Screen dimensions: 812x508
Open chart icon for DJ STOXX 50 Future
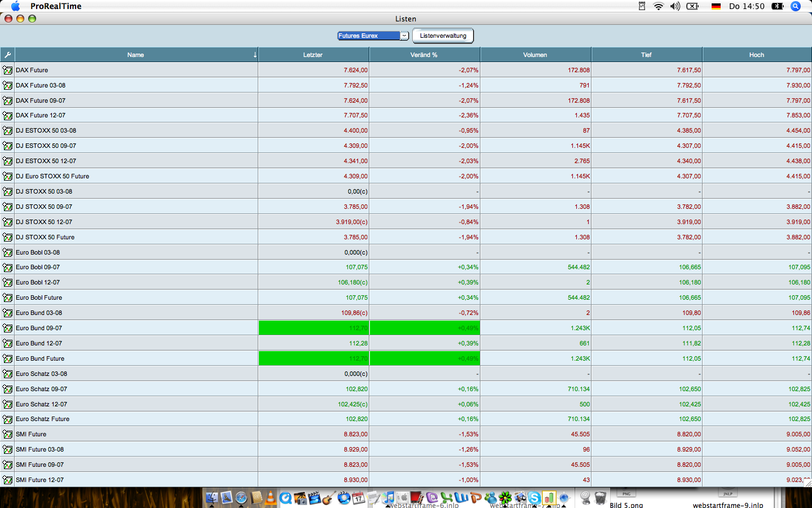click(x=7, y=238)
